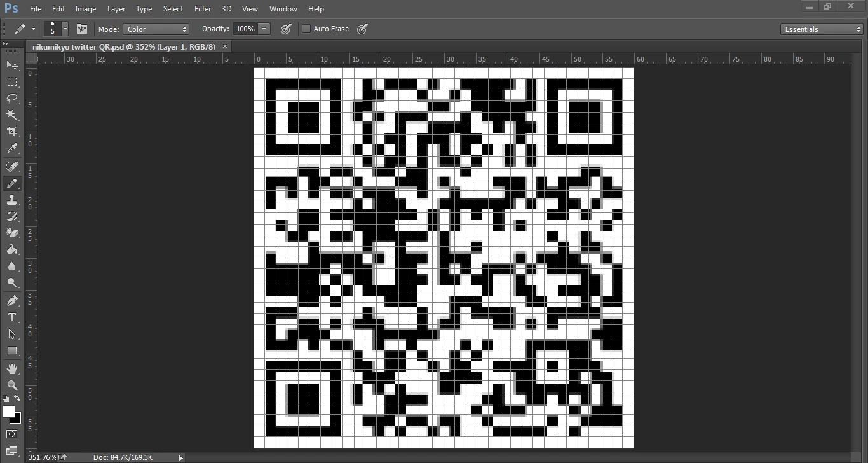Select the Eraser tool
Screen dimensions: 868x463
[12, 233]
